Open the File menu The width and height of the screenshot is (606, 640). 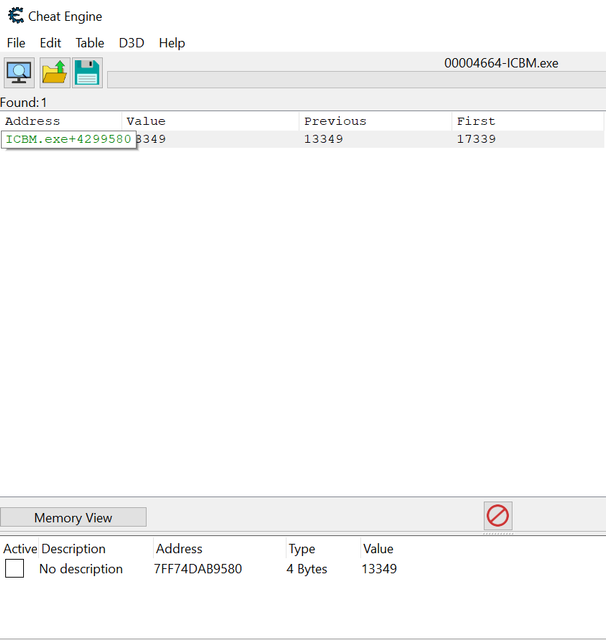click(16, 43)
